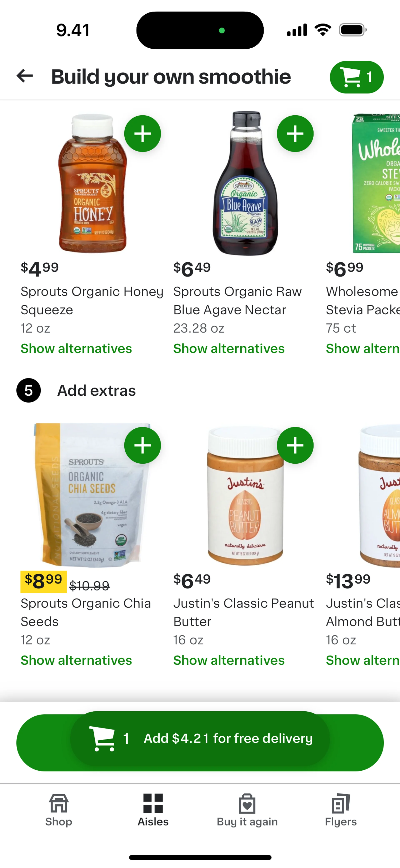Add Sprouts Organic Honey Squeeze with plus
This screenshot has height=868, width=400.
[142, 134]
